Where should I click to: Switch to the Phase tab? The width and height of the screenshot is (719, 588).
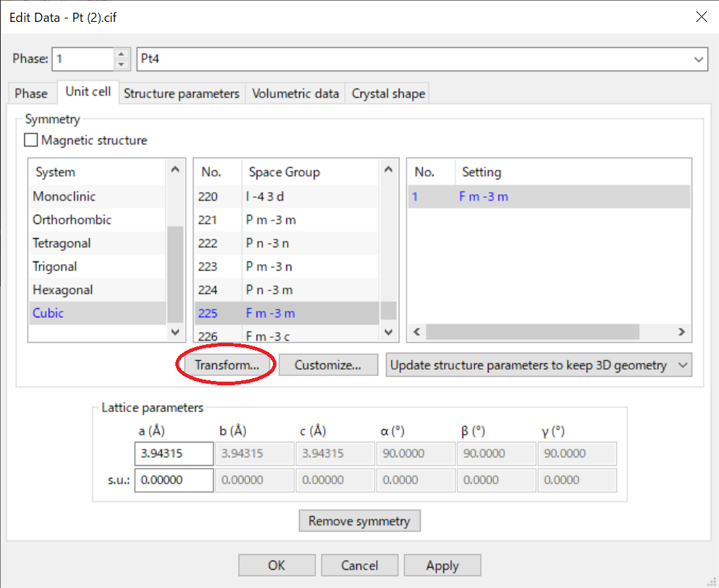point(31,93)
